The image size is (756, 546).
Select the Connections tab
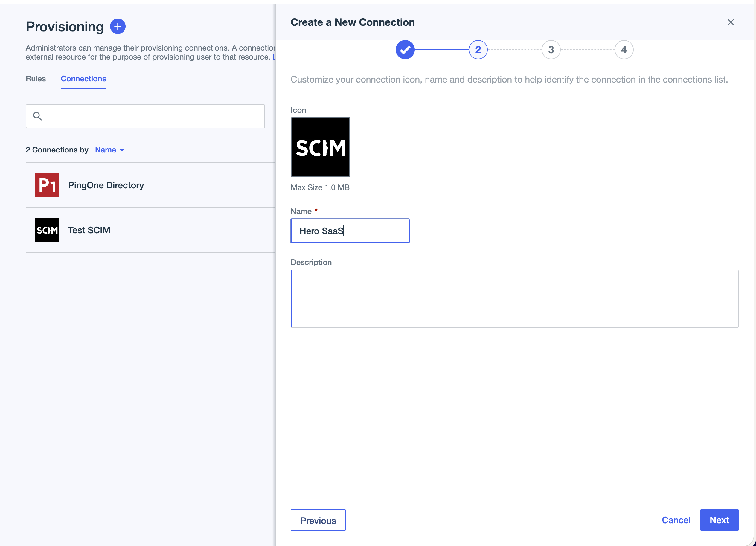pyautogui.click(x=83, y=79)
